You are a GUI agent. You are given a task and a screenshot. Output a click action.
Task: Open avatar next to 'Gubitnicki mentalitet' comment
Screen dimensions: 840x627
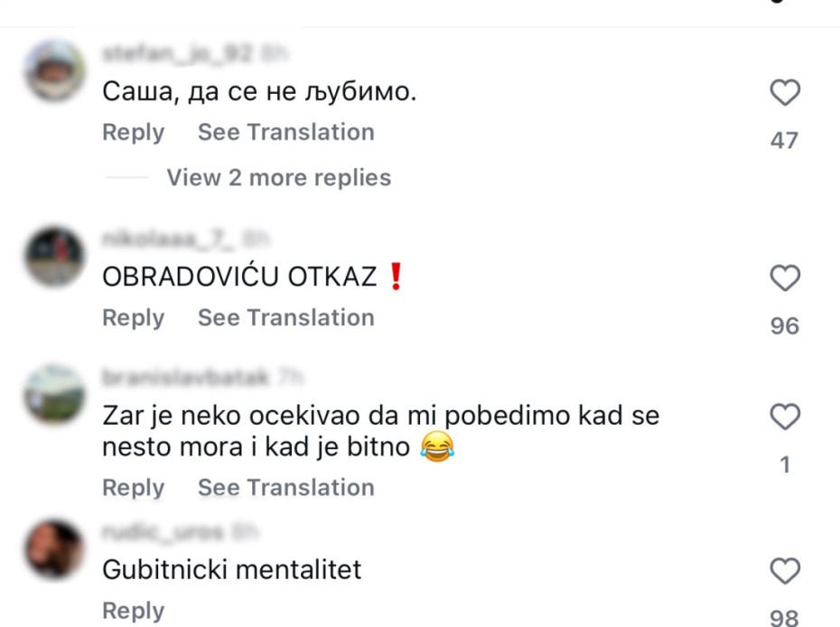[55, 548]
